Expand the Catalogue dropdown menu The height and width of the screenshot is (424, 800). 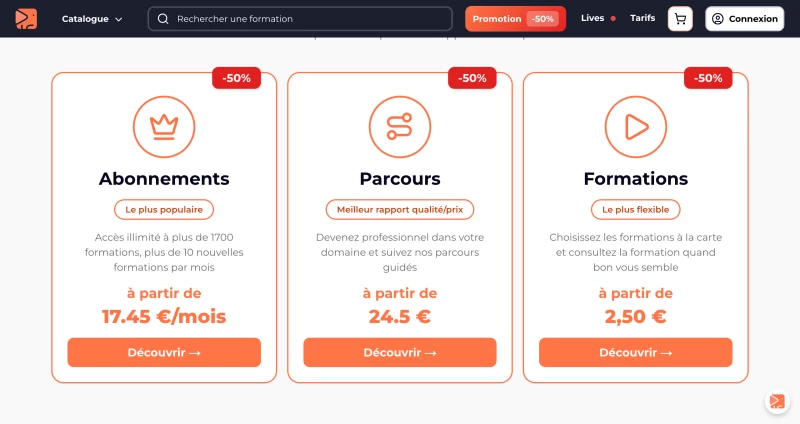pyautogui.click(x=92, y=19)
